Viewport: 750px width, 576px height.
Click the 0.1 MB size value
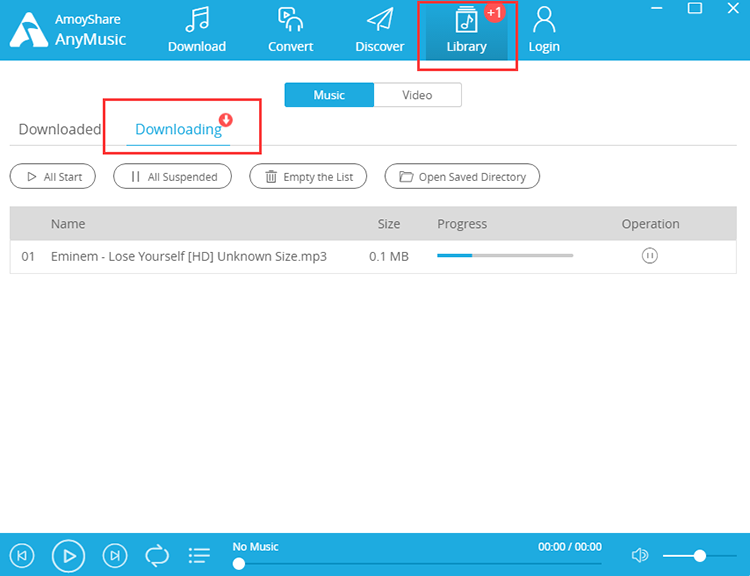tap(389, 256)
